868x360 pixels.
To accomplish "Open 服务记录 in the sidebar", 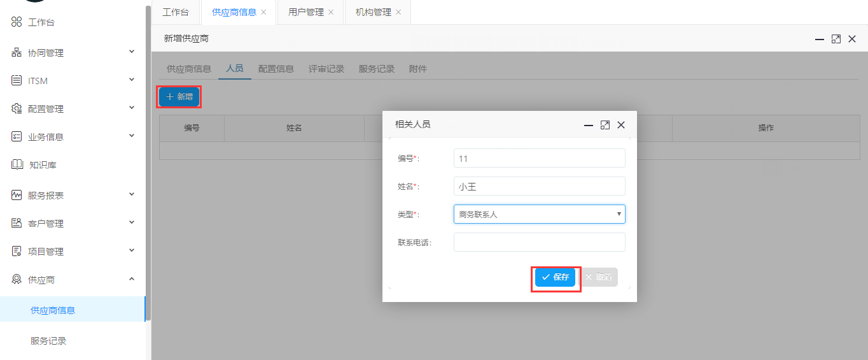I will pos(48,341).
